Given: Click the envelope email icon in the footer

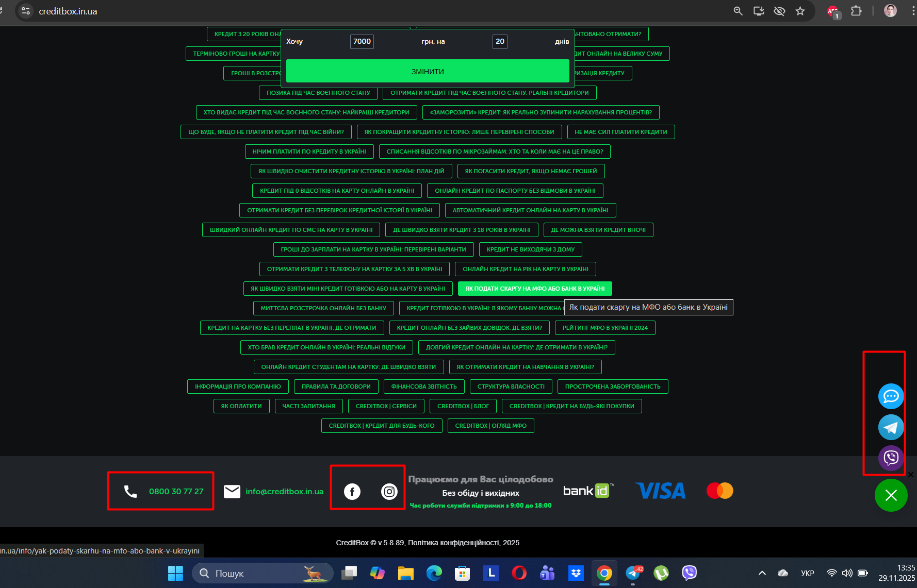Looking at the screenshot, I should (232, 492).
